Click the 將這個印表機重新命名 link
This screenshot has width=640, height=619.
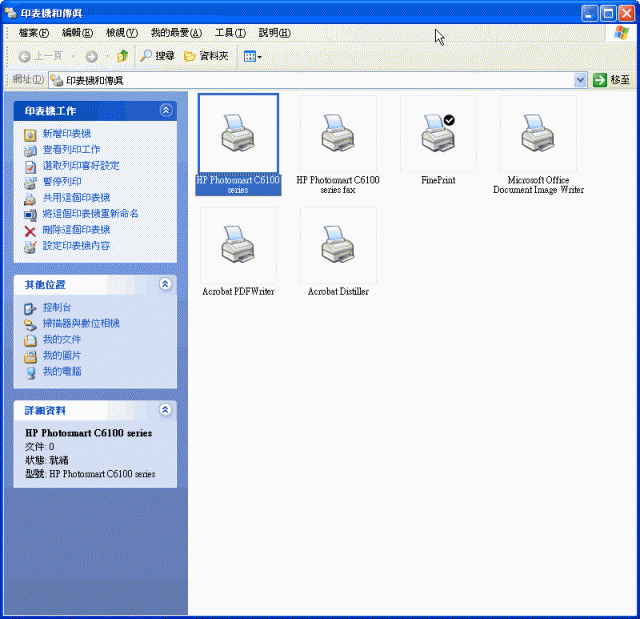tap(90, 213)
